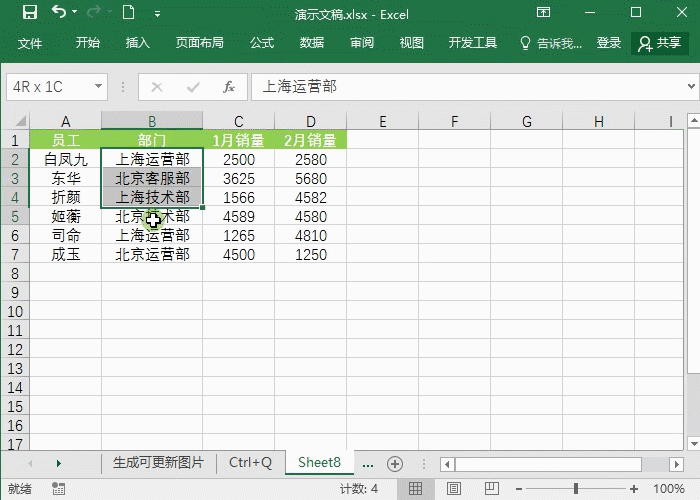Open the Ctrl+Q sheet tab

point(250,462)
